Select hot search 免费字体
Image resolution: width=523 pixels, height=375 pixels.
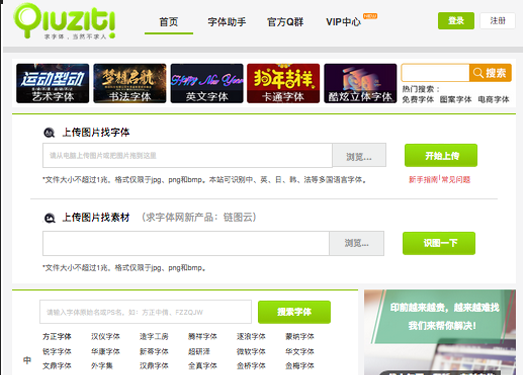click(418, 99)
